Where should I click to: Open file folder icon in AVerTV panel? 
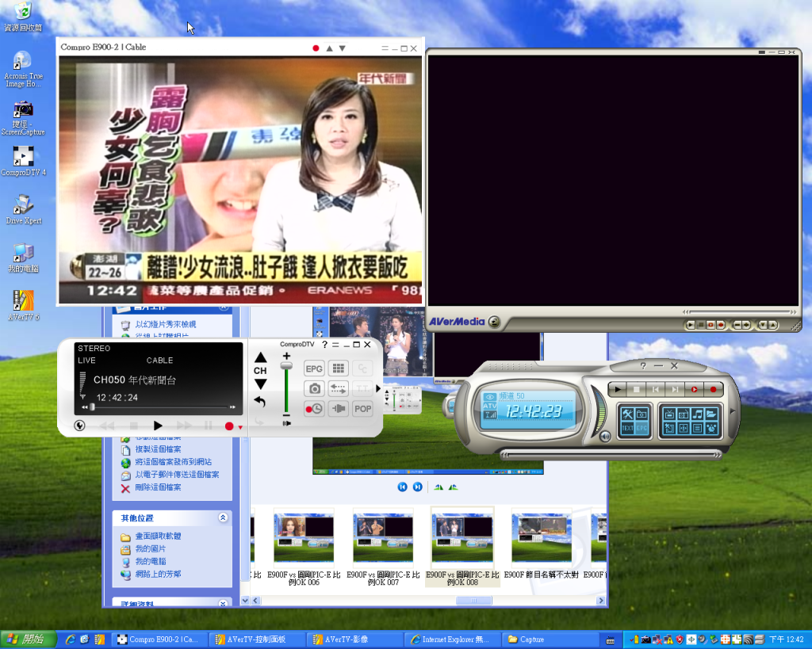(711, 414)
